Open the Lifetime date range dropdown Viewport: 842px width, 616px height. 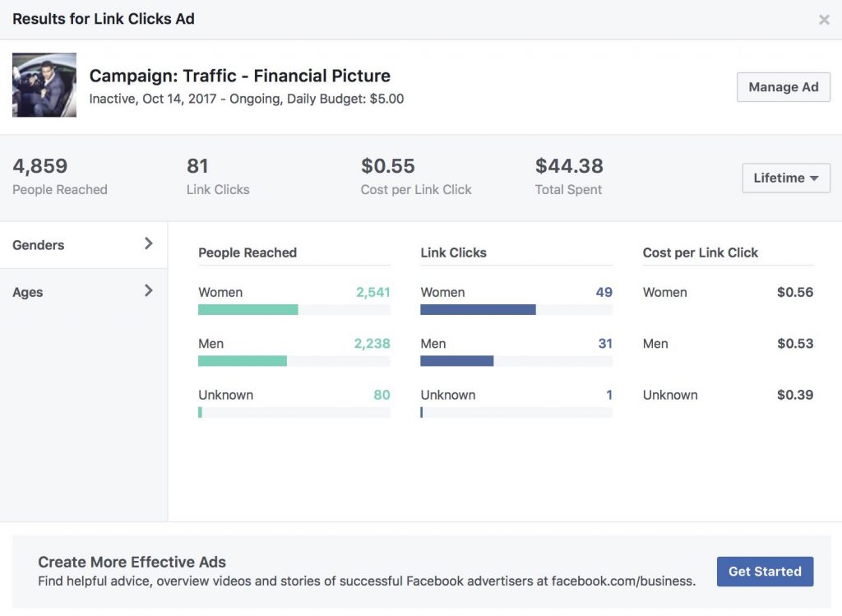(x=786, y=178)
